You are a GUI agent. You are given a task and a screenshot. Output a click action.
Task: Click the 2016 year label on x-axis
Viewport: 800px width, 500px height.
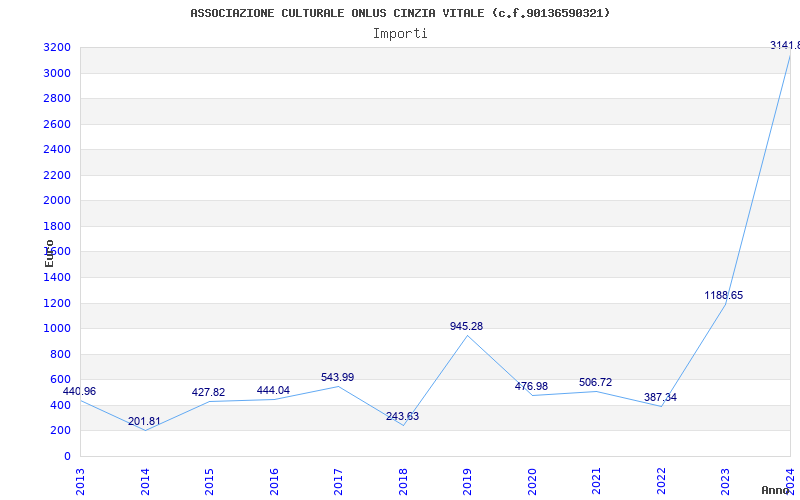(x=274, y=481)
